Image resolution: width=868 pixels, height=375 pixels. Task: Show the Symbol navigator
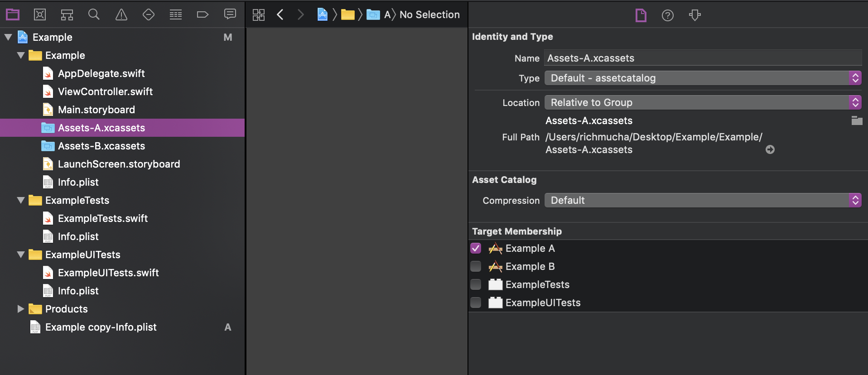click(x=67, y=15)
